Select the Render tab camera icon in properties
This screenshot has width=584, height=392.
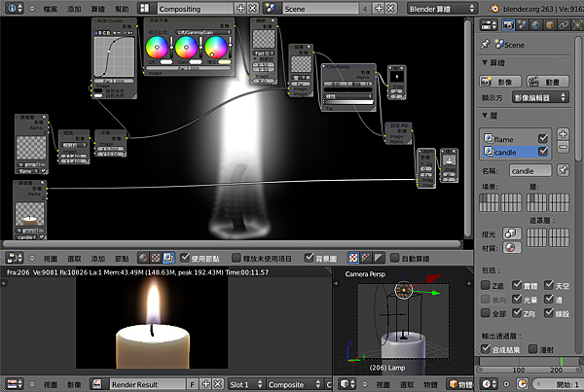[x=508, y=25]
